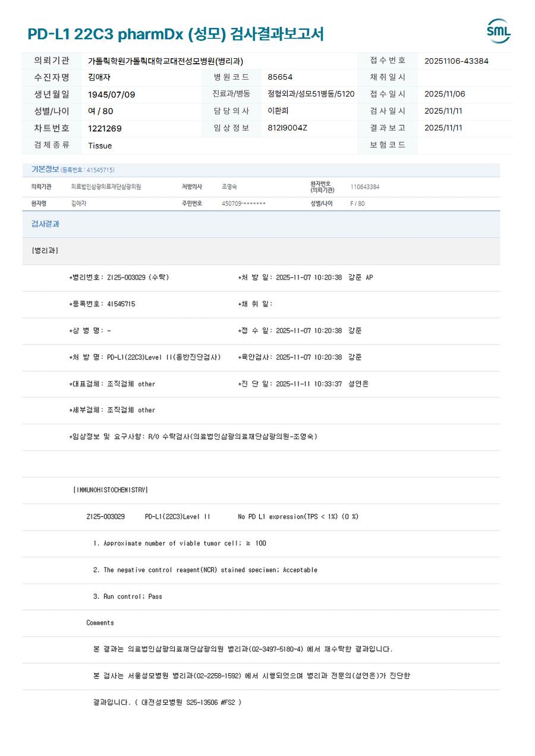The width and height of the screenshot is (535, 756).
Task: Select the closing line '대전성모병원 S25-13506 #FS2'
Action: pyautogui.click(x=167, y=703)
